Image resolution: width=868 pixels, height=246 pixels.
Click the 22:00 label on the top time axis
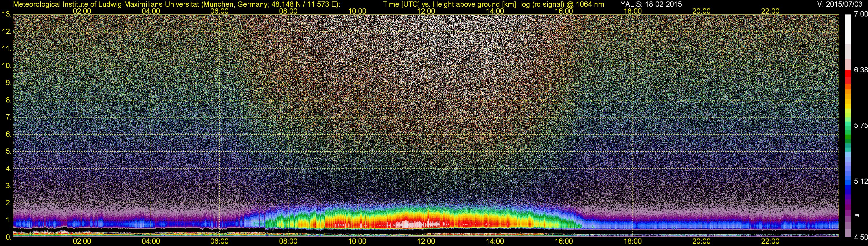pos(770,11)
